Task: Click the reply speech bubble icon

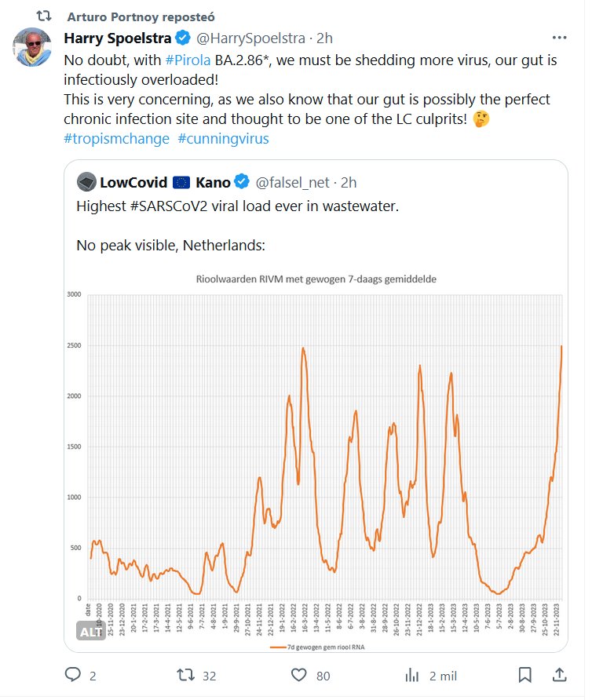Action: (x=73, y=675)
